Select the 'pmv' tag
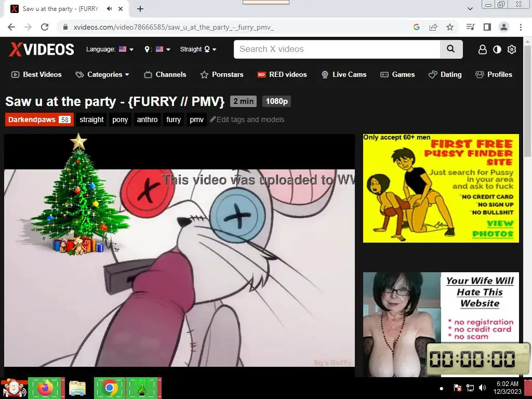Screen dimensions: 532x399 196,120
